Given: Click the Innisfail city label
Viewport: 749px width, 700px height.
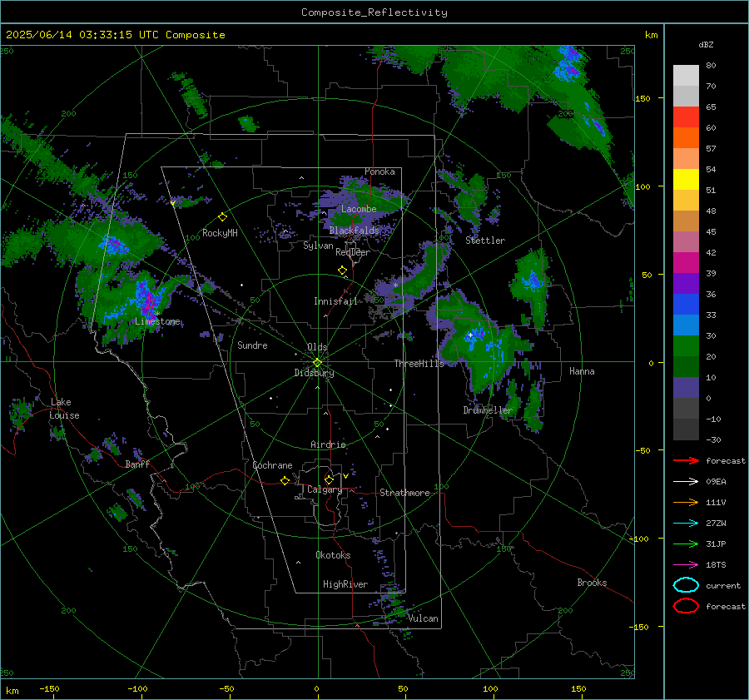Looking at the screenshot, I should click(335, 301).
